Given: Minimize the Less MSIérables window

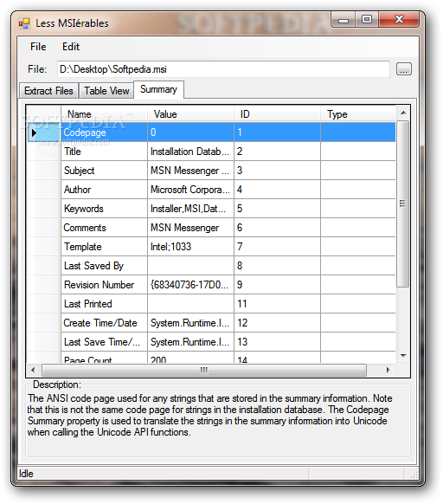Looking at the screenshot, I should (x=343, y=20).
